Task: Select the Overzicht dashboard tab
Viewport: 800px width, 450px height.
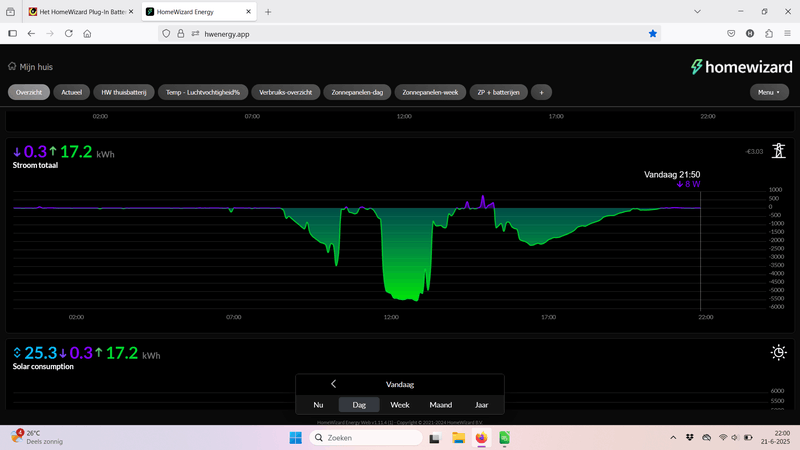Action: click(x=29, y=92)
